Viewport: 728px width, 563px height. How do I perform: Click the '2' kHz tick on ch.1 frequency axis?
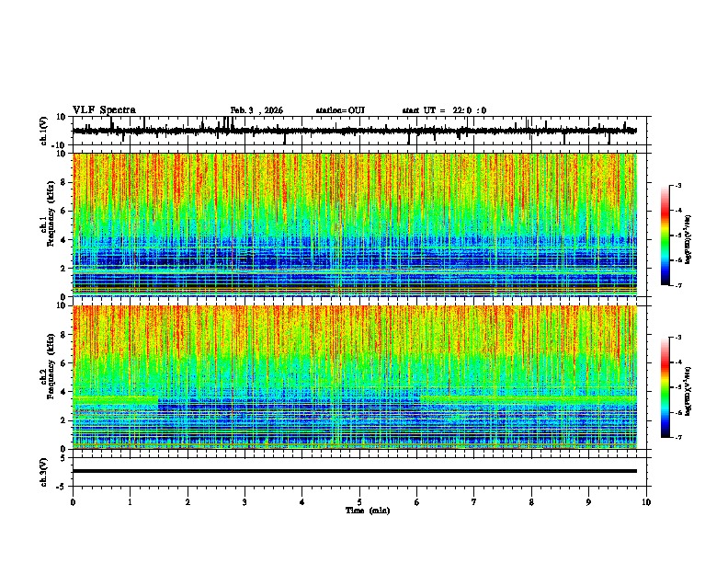pyautogui.click(x=63, y=269)
